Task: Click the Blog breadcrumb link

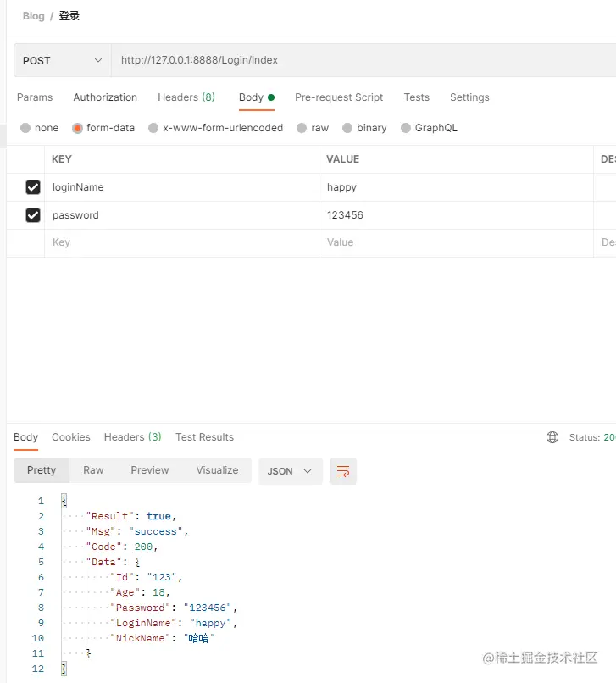Action: coord(34,16)
